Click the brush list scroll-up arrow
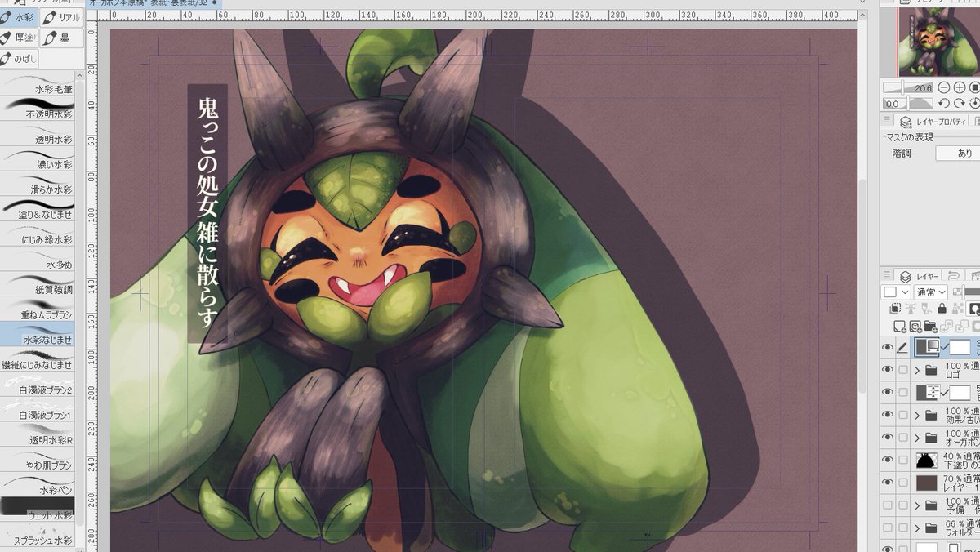The width and height of the screenshot is (980, 552). pos(80,76)
